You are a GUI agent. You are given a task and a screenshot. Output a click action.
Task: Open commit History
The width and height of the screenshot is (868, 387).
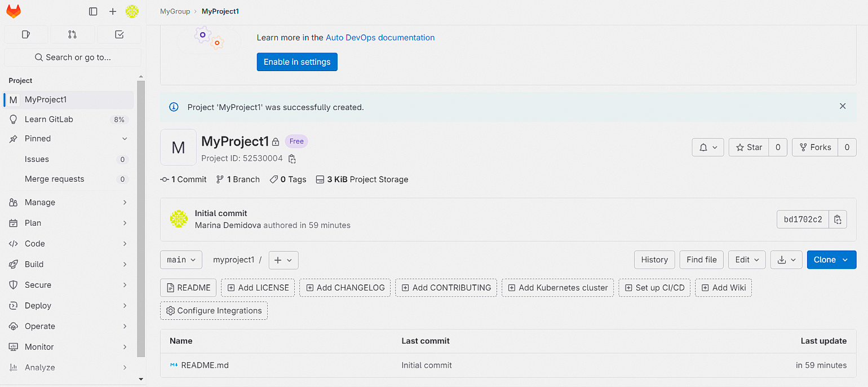654,260
